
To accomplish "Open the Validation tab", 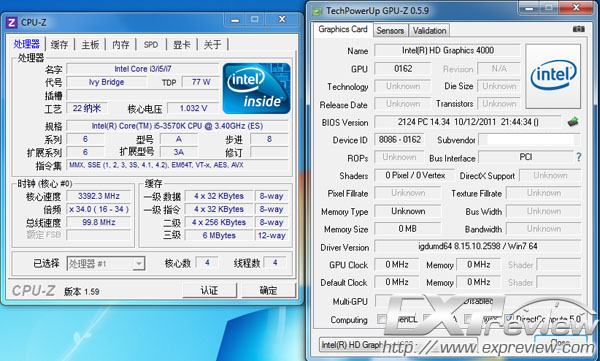I will click(429, 31).
